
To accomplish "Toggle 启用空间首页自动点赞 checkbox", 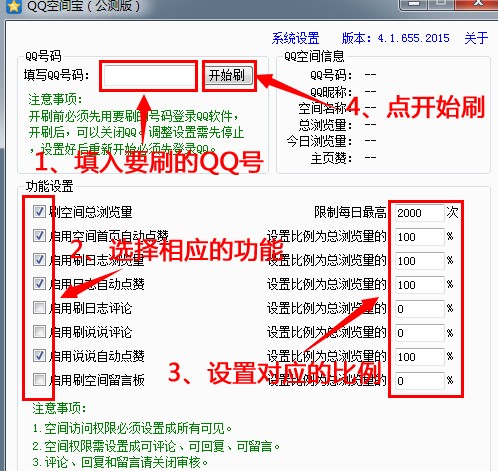I will click(39, 235).
